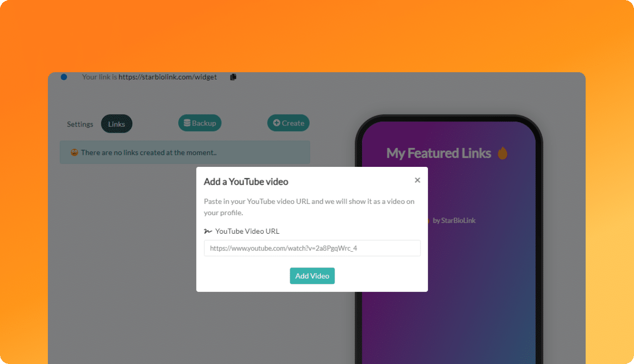Click the blue status dot beside Your link
This screenshot has height=364, width=634.
pyautogui.click(x=63, y=77)
